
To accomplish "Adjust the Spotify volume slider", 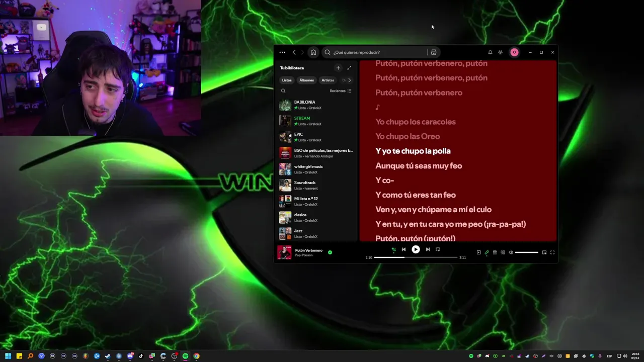I will pyautogui.click(x=527, y=252).
